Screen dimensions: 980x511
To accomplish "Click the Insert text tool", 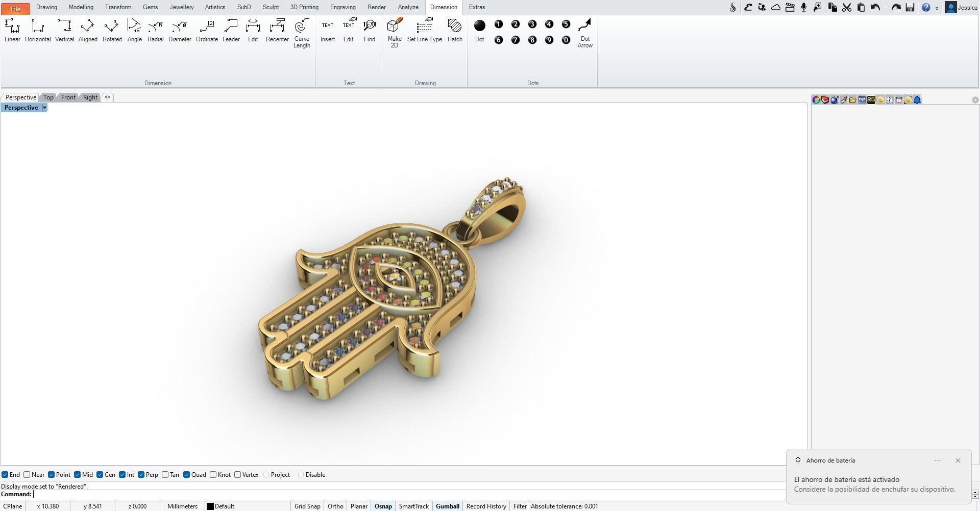I will click(328, 31).
